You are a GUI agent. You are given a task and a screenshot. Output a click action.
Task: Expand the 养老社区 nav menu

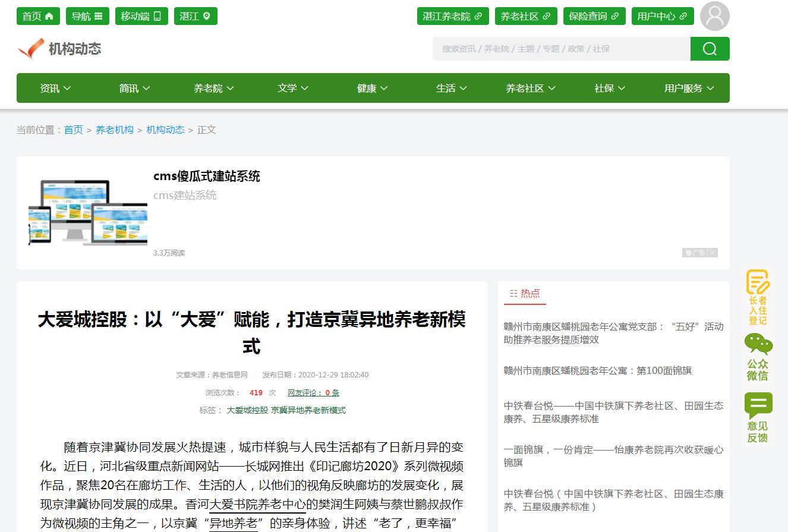point(531,88)
